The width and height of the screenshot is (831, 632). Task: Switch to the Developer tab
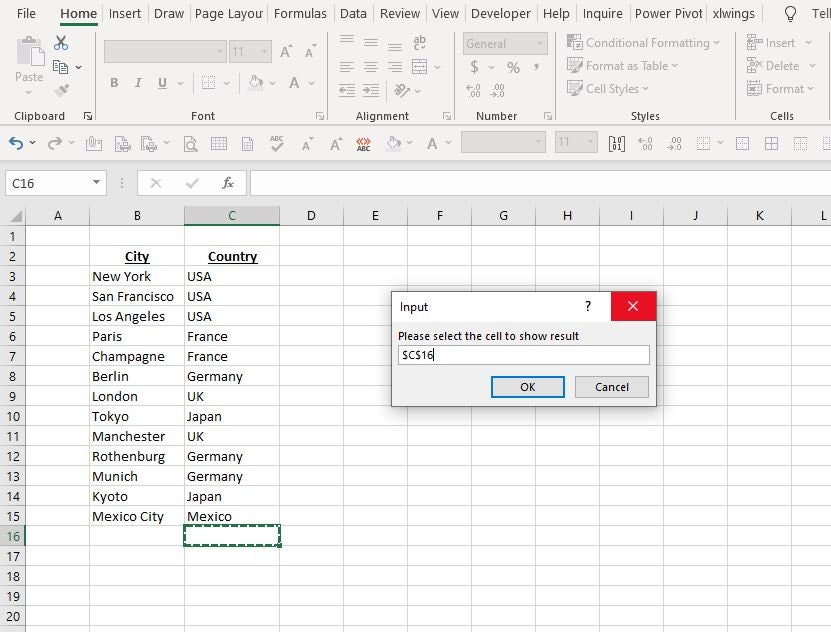[x=500, y=13]
